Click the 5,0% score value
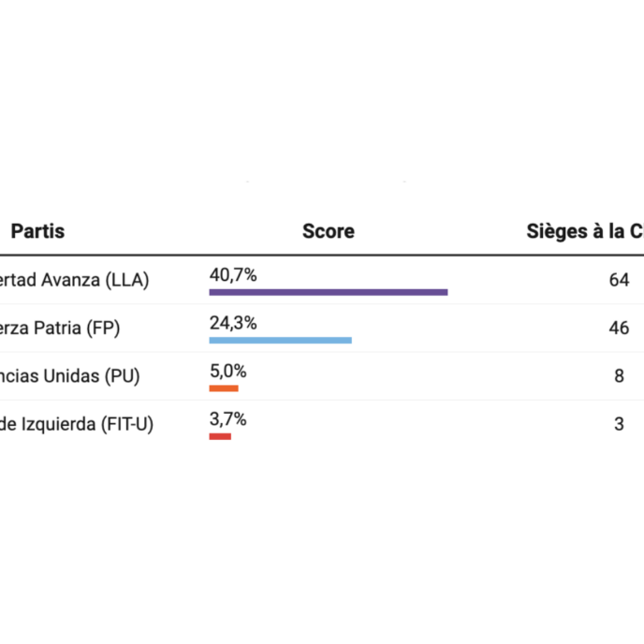Image resolution: width=644 pixels, height=644 pixels. (227, 372)
